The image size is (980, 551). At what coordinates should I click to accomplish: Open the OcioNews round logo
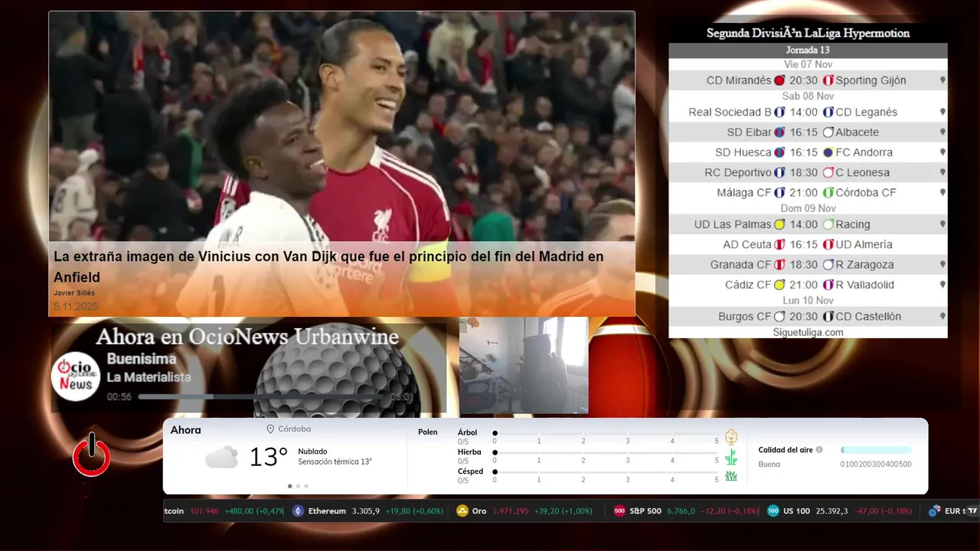click(77, 376)
